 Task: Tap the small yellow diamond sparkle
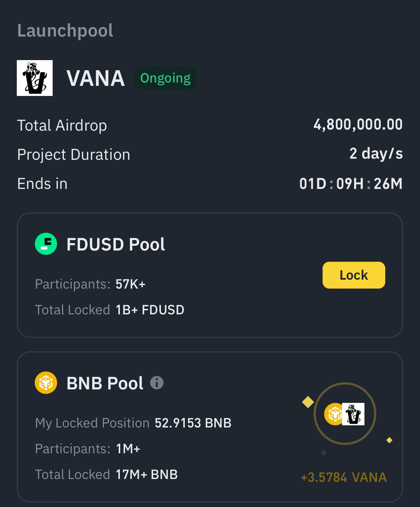(x=389, y=440)
